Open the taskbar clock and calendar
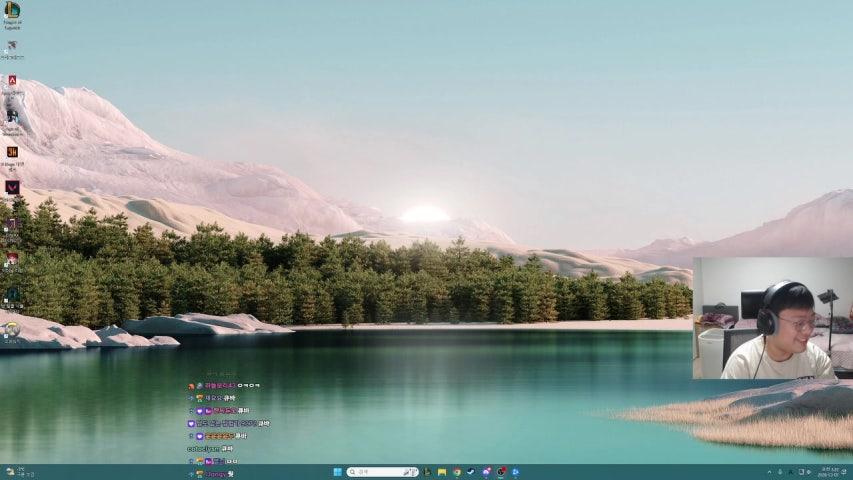The width and height of the screenshot is (853, 480). [x=830, y=472]
